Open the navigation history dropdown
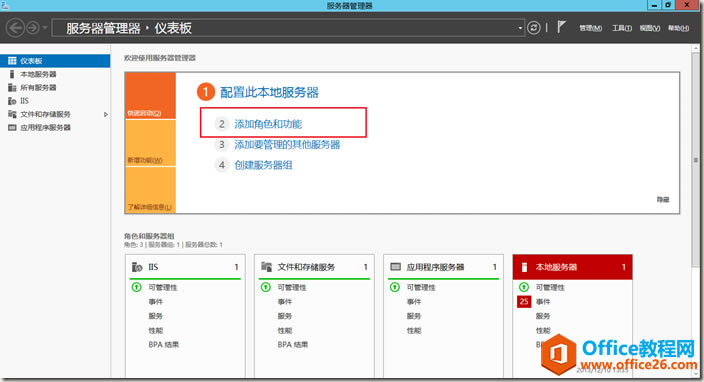Screen dimensions: 704x382 click(x=45, y=28)
